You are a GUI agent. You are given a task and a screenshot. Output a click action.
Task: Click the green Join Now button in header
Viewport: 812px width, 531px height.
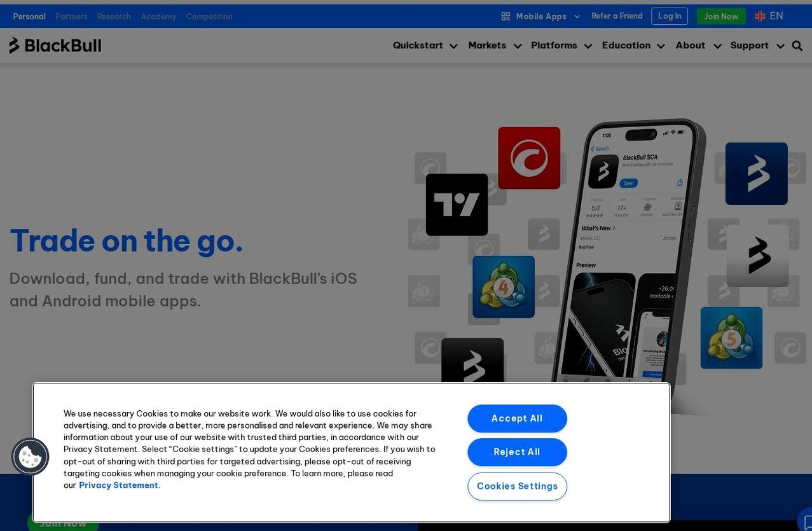pos(721,17)
